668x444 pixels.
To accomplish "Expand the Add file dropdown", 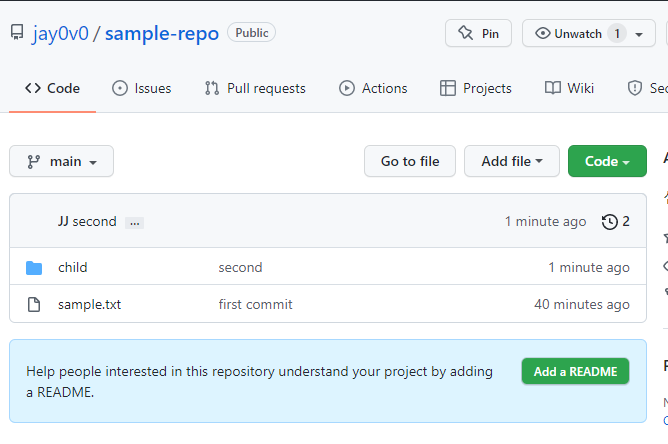I will pos(511,161).
